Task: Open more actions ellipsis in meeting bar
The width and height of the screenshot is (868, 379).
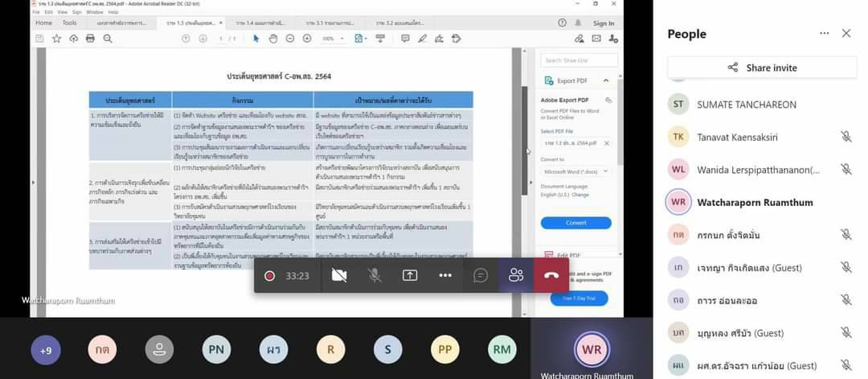Action: click(x=445, y=275)
